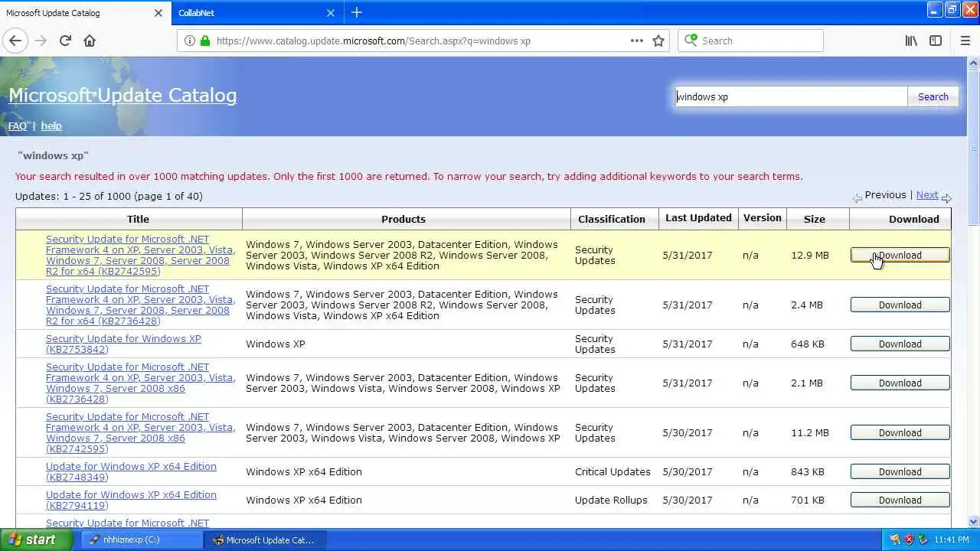The image size is (980, 551).
Task: Click the system tray clock showing 11:41 PM
Action: point(952,540)
